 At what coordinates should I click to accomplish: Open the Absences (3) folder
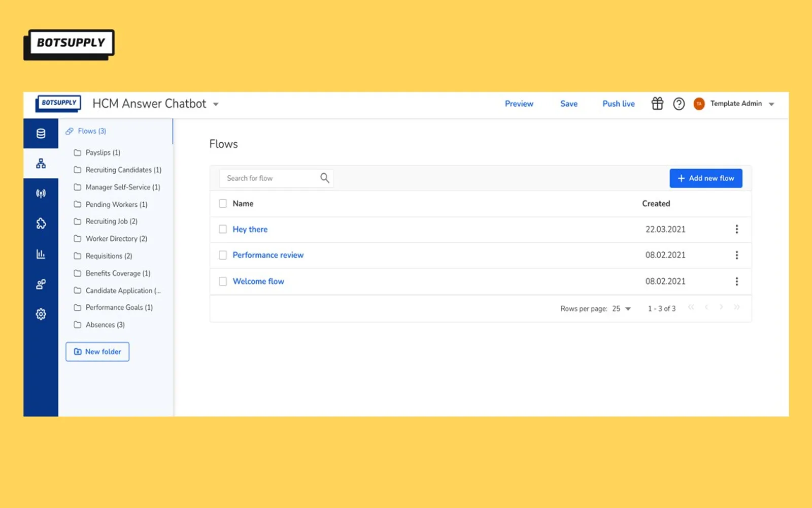(x=99, y=325)
